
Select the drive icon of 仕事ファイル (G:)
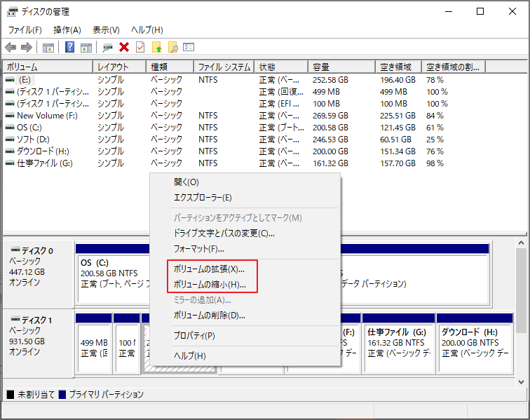click(x=10, y=163)
